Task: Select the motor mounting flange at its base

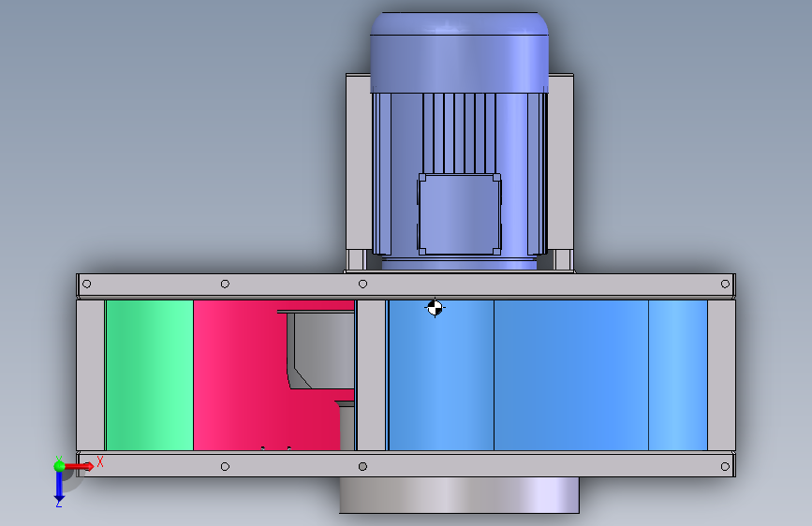Action: [x=459, y=264]
